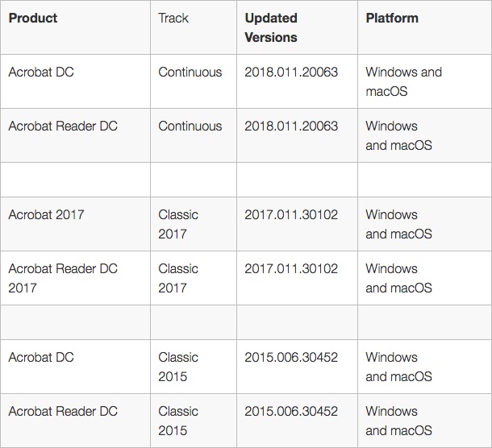Select the "Updated Versions" column header
Image resolution: width=492 pixels, height=448 pixels.
click(271, 27)
